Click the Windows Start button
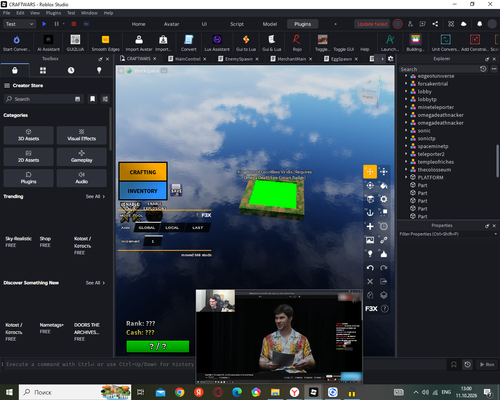Image resolution: width=500 pixels, height=400 pixels. tap(9, 392)
